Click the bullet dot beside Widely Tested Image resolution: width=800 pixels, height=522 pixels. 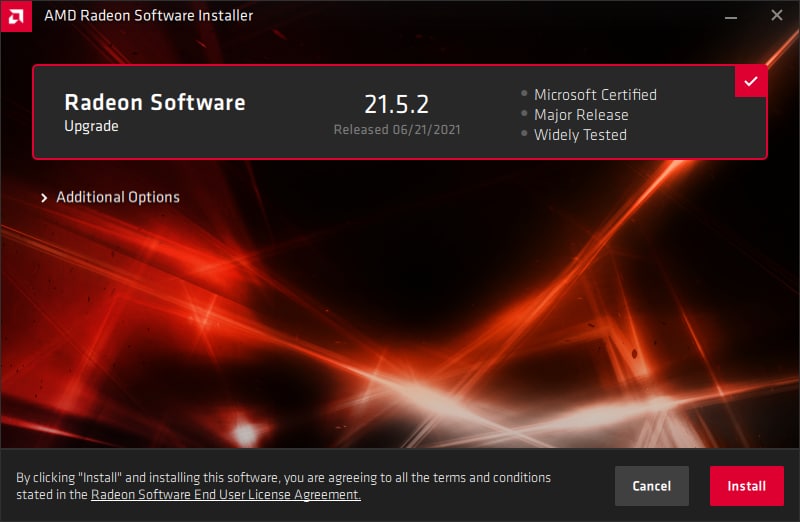(x=524, y=134)
